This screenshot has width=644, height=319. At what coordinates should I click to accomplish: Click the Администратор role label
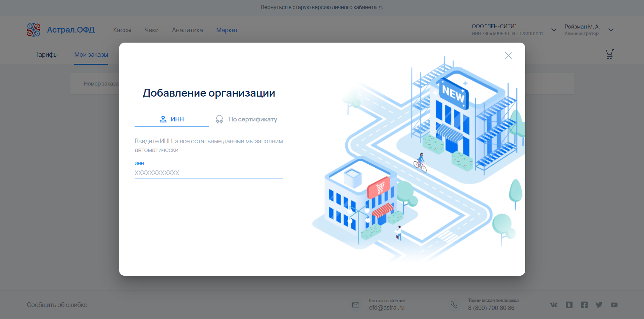(x=582, y=34)
